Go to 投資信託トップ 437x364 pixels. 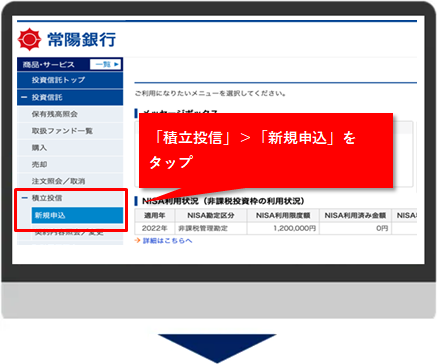point(70,80)
